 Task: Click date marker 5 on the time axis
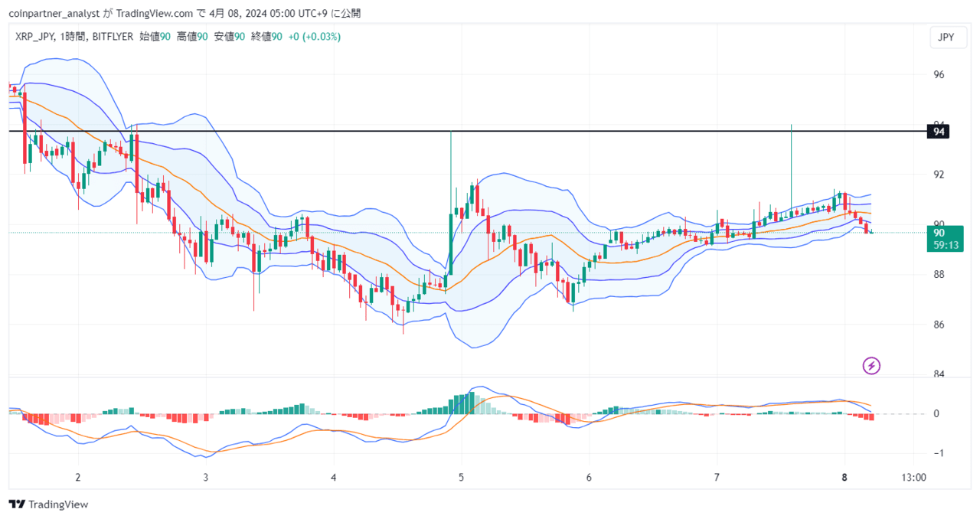(x=461, y=477)
